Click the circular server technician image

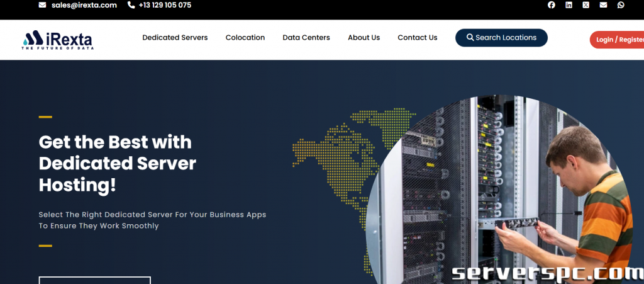(499, 189)
